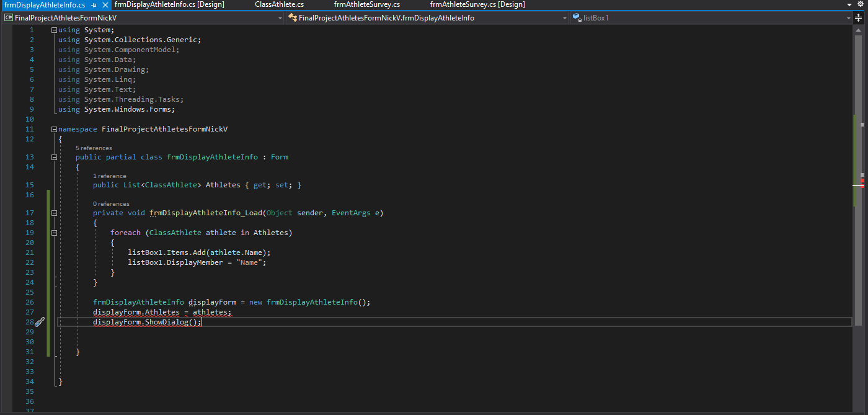This screenshot has width=868, height=415.
Task: Open the frmAthleteSurvey.cs [Design] tab
Action: 477,4
